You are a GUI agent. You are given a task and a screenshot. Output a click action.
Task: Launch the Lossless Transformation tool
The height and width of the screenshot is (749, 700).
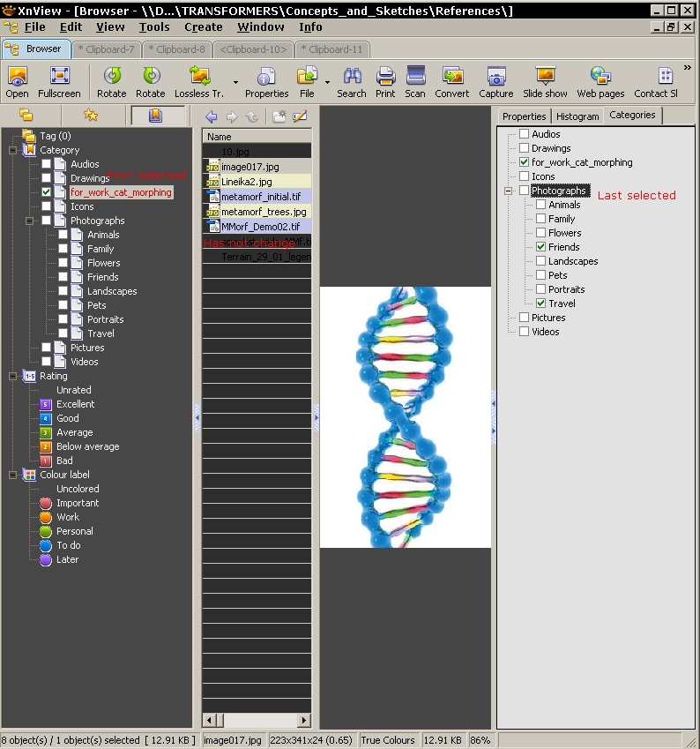199,82
